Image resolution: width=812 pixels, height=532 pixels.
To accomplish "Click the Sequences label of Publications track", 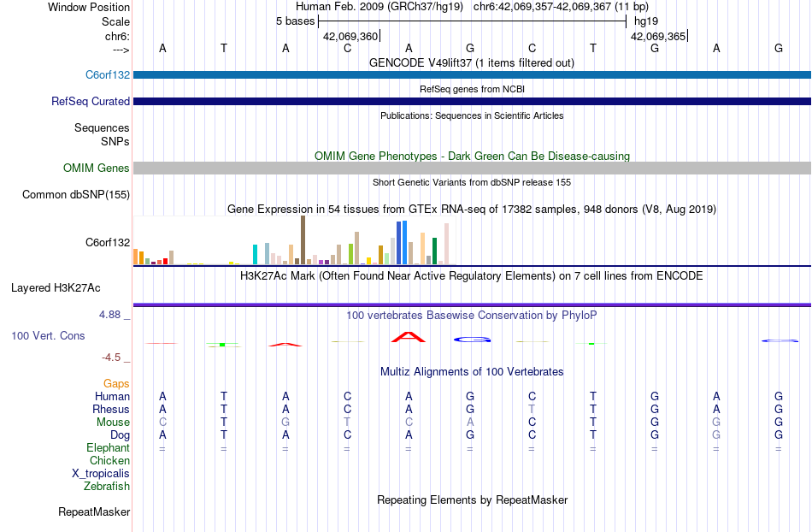I will point(102,127).
